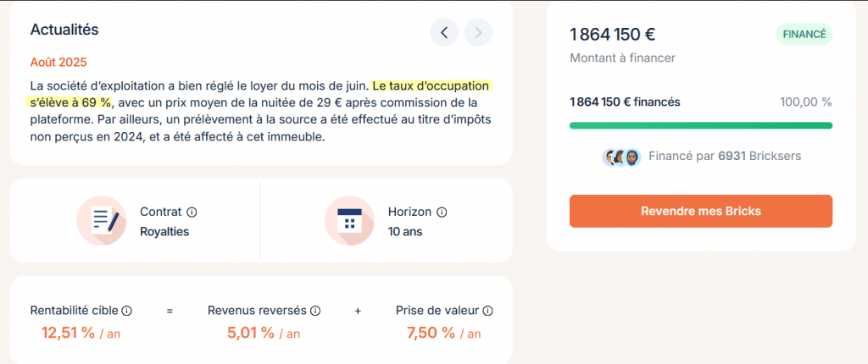Click the FINANCÉ status badge
This screenshot has width=868, height=364.
(x=804, y=35)
